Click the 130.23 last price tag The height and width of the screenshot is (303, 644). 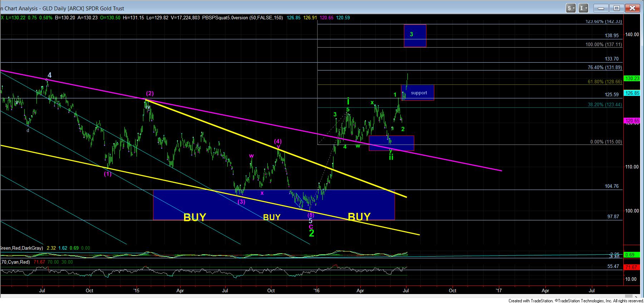[x=633, y=78]
